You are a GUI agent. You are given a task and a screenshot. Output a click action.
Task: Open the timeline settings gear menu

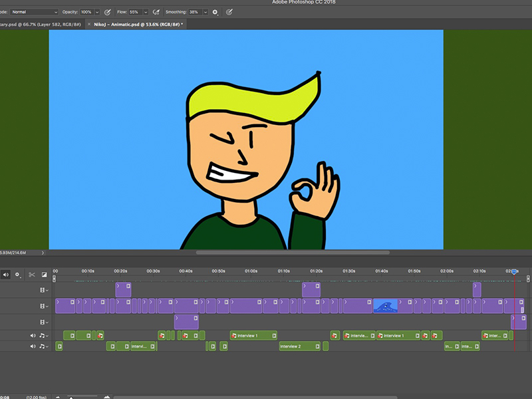[17, 275]
